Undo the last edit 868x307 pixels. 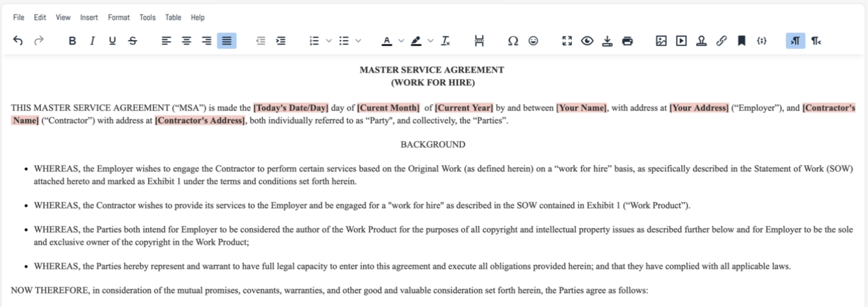click(18, 41)
